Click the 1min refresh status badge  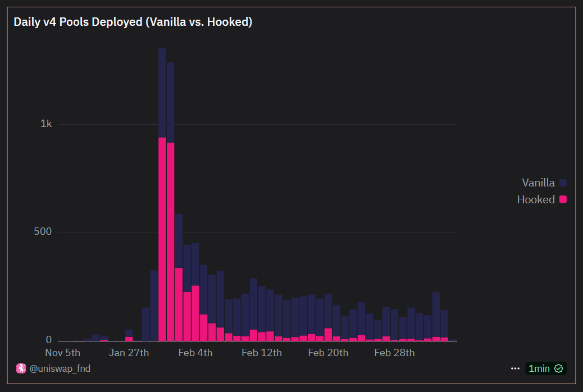click(546, 368)
